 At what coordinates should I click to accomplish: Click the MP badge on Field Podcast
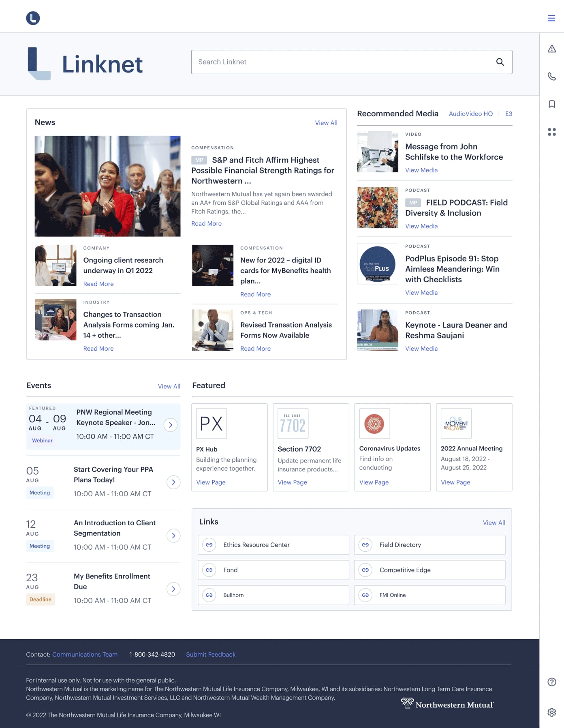413,203
